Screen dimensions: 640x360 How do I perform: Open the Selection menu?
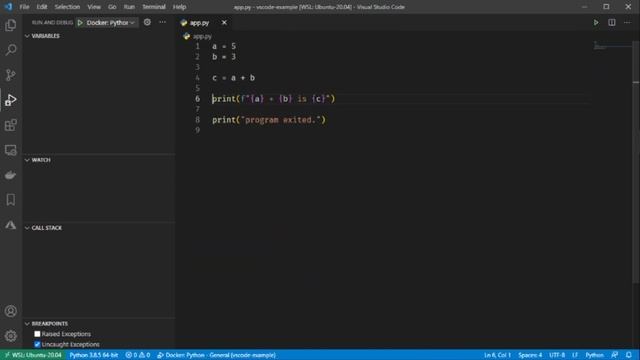click(x=67, y=7)
